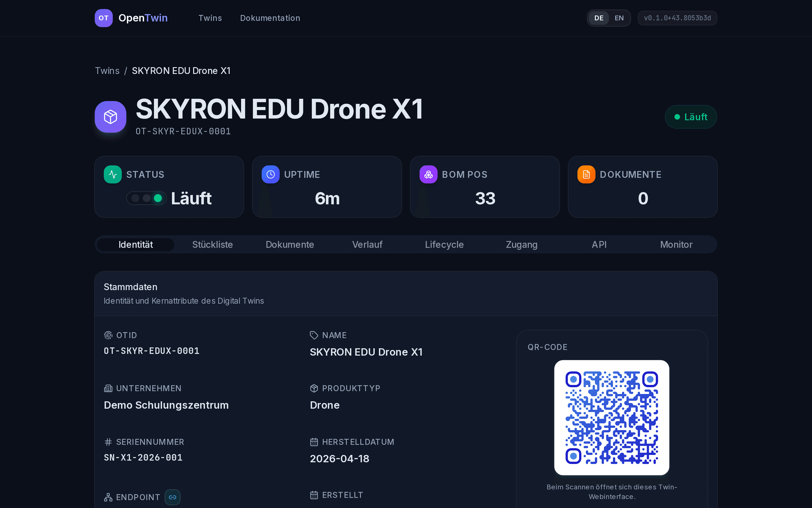Click the package icon beside PRODUKTTYP
812x508 pixels.
314,388
